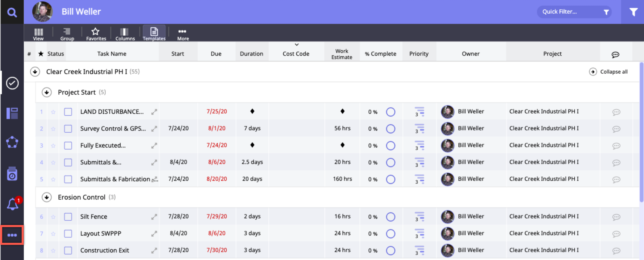Open the tasks checkmark sidebar icon
This screenshot has width=644, height=260.
pos(12,83)
